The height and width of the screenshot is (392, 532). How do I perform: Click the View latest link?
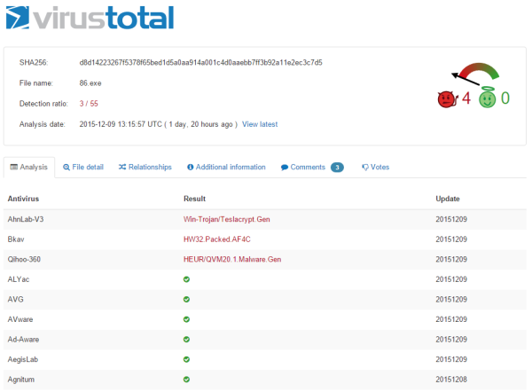pyautogui.click(x=260, y=124)
